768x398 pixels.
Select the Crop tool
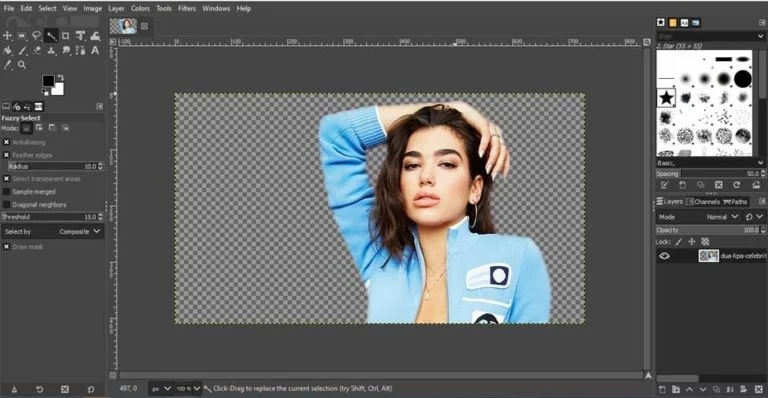(x=66, y=36)
